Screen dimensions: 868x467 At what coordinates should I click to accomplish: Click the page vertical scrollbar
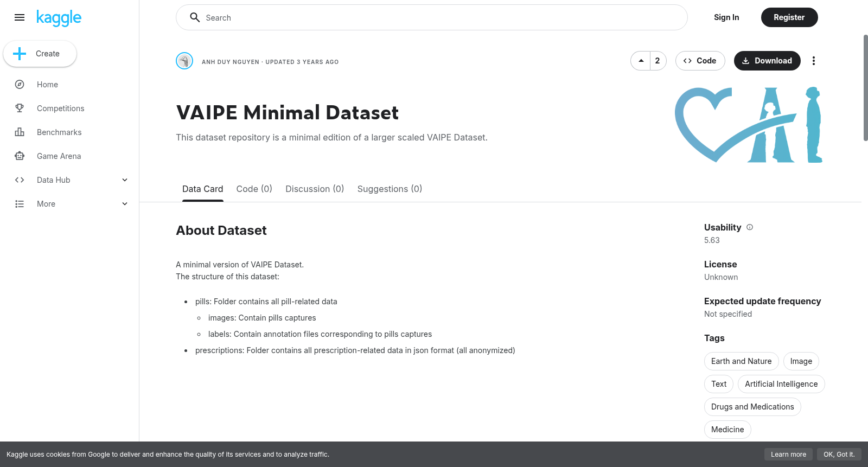(x=865, y=88)
